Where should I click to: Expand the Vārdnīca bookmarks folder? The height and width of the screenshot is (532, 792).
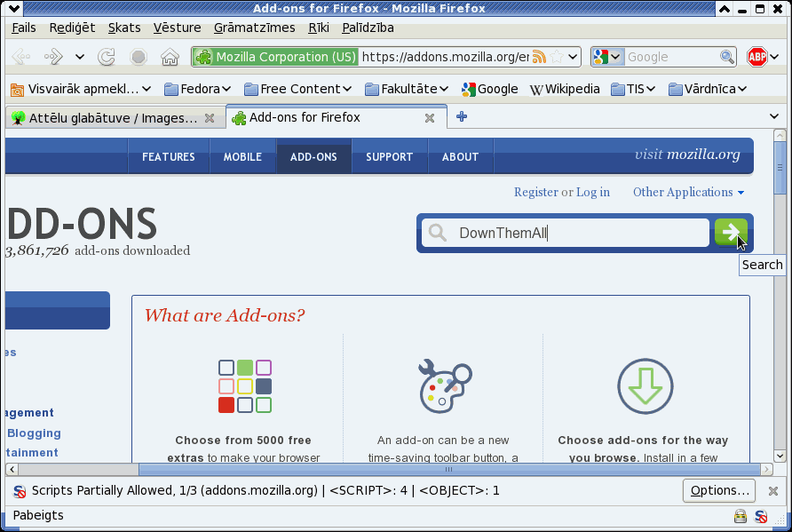click(707, 89)
